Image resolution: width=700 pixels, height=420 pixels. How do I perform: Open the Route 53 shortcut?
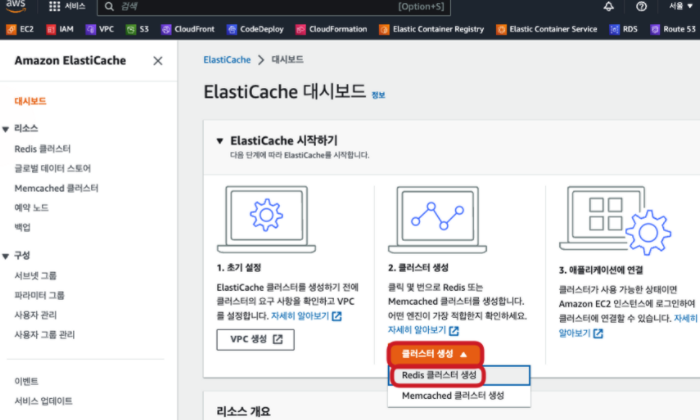tap(673, 29)
